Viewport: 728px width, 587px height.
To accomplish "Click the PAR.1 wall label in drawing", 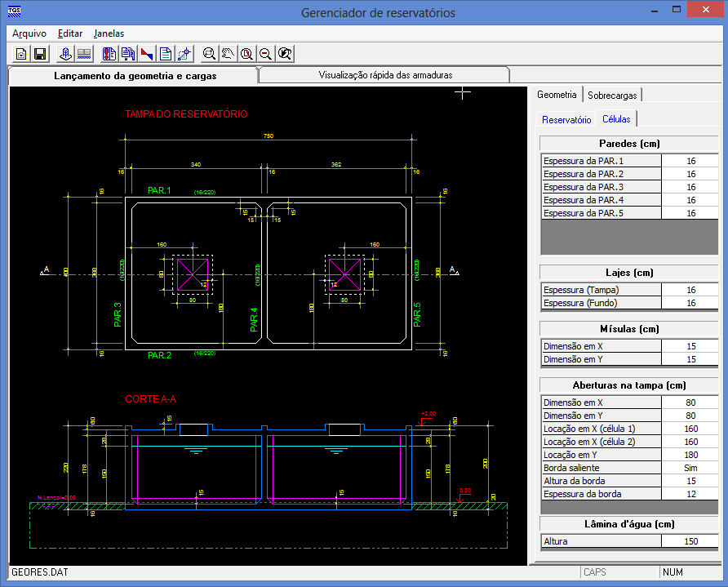I will point(159,190).
